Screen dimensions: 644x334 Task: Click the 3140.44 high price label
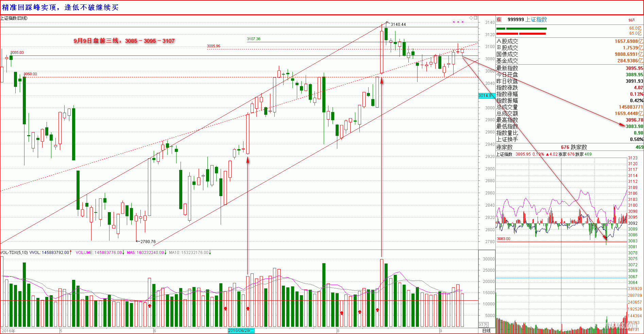pos(398,25)
